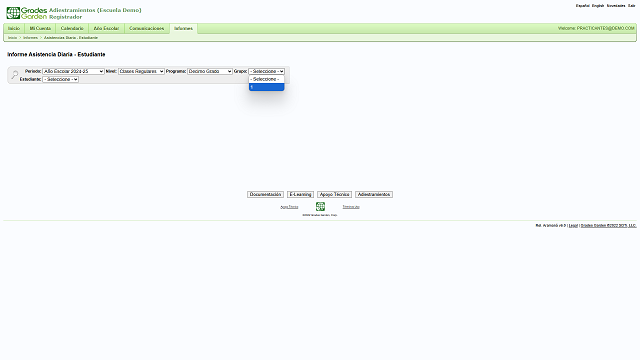Click the footer link left of logo
This screenshot has height=360, width=640.
click(x=289, y=207)
